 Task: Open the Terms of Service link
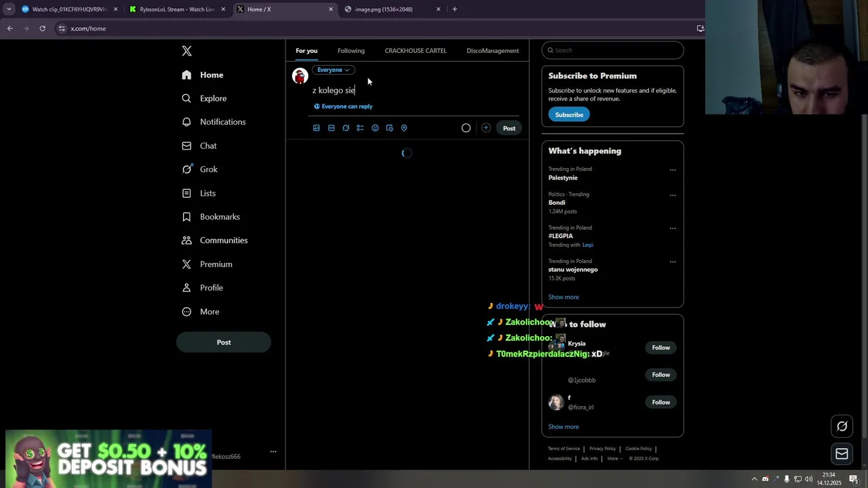pyautogui.click(x=564, y=449)
